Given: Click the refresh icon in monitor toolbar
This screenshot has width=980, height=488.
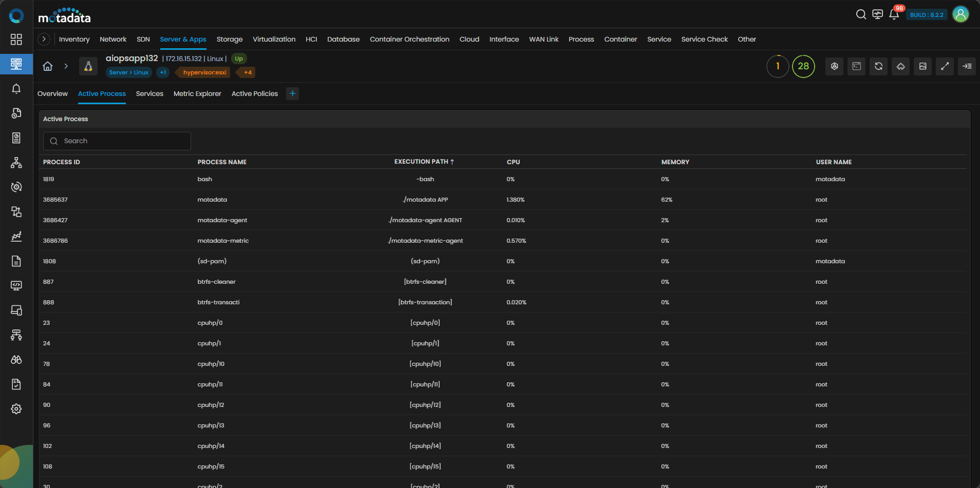Looking at the screenshot, I should 878,66.
